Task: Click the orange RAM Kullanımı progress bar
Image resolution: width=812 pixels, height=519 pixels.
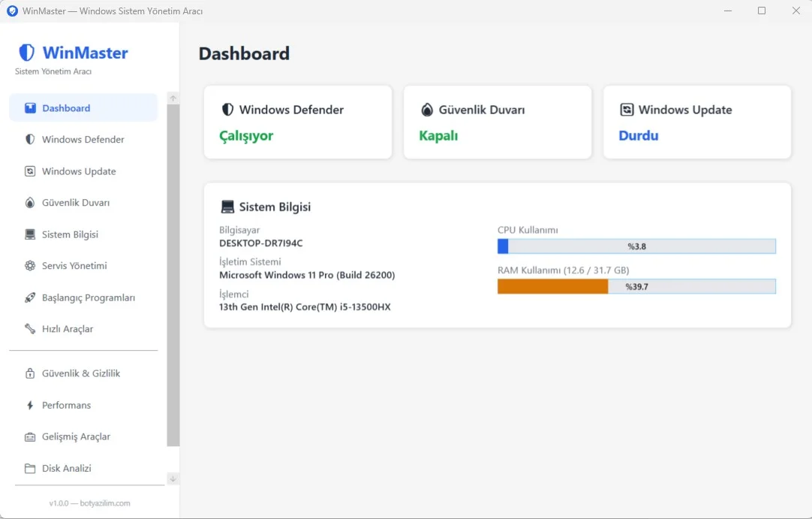Action: 636,286
